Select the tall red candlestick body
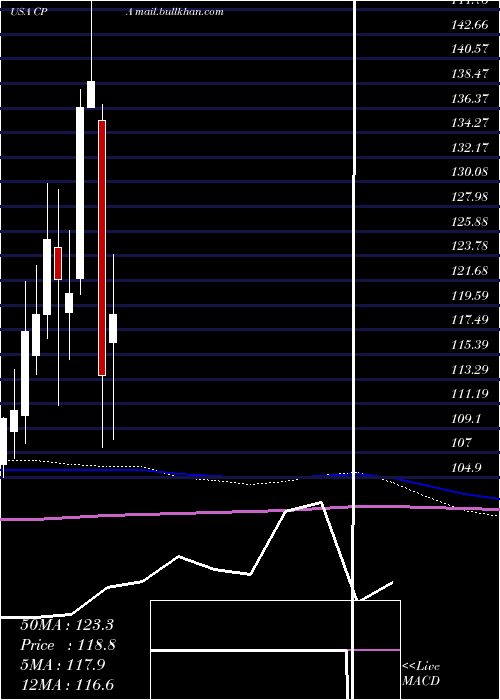The height and width of the screenshot is (700, 500). pyautogui.click(x=102, y=248)
